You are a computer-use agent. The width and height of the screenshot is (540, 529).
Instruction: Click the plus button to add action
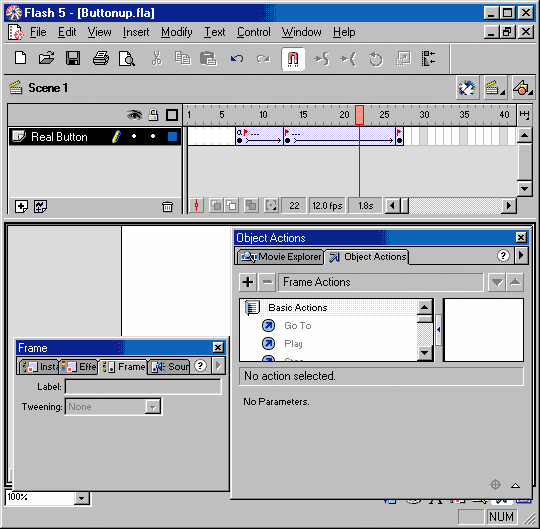(x=248, y=282)
